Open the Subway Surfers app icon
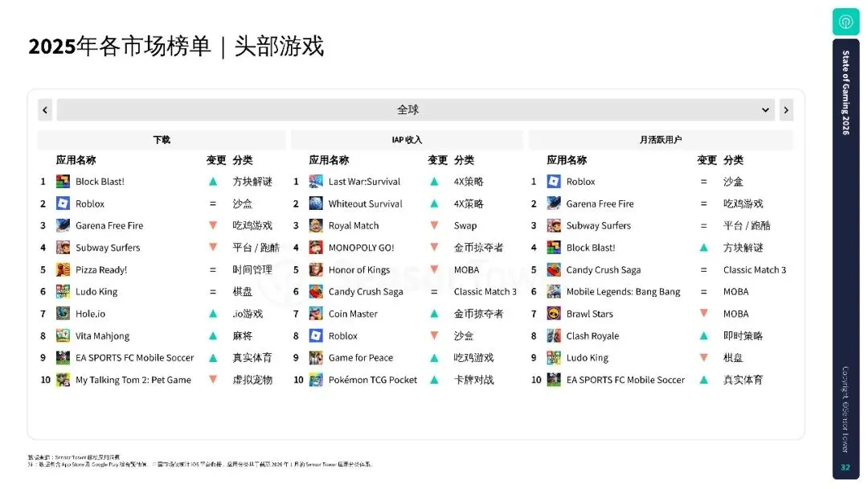Screen dimensions: 868x489 pos(62,247)
